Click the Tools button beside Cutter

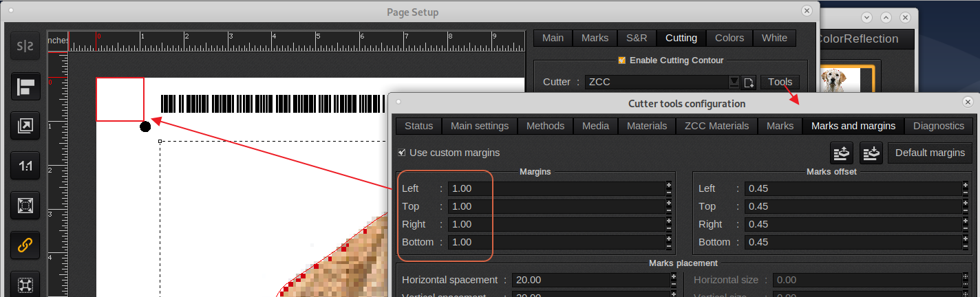780,82
